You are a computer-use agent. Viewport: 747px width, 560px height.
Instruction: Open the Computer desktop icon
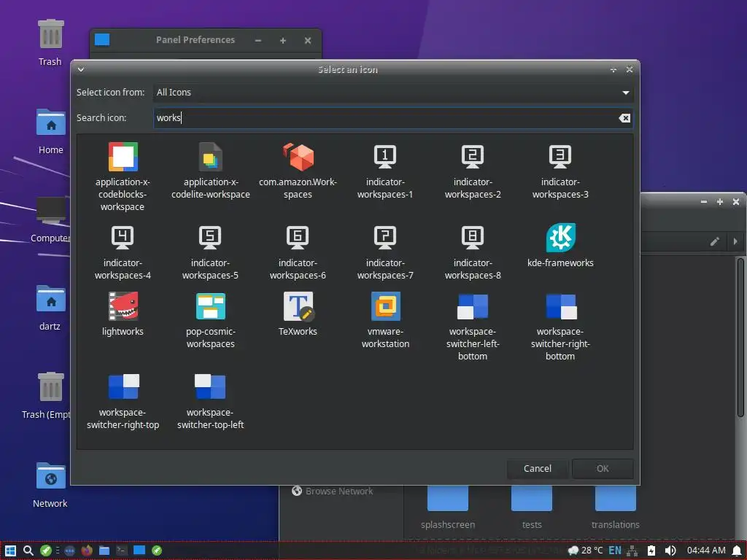[x=50, y=219]
